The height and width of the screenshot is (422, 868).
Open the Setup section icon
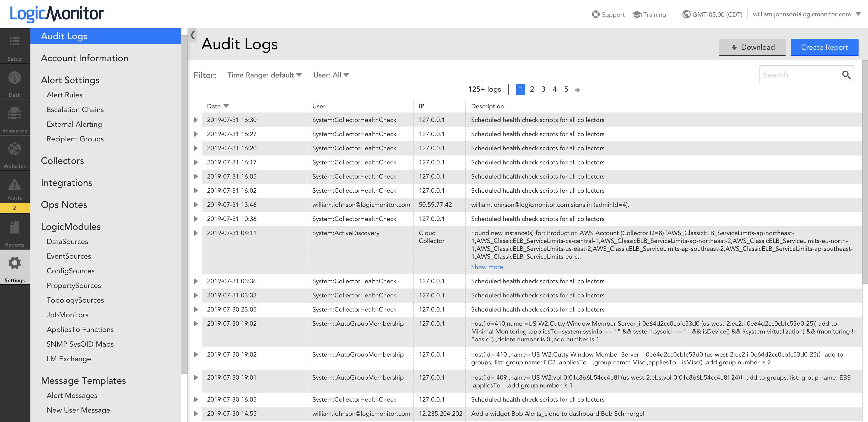14,41
